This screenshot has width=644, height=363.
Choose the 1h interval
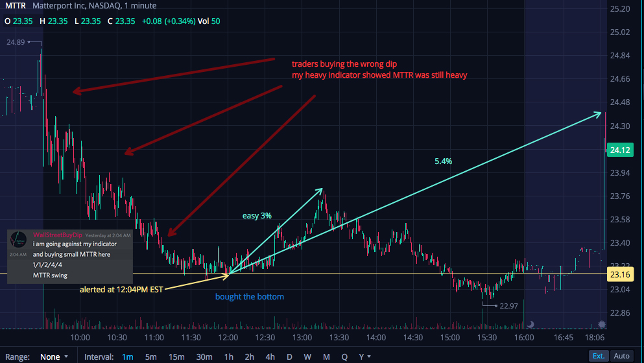point(229,357)
